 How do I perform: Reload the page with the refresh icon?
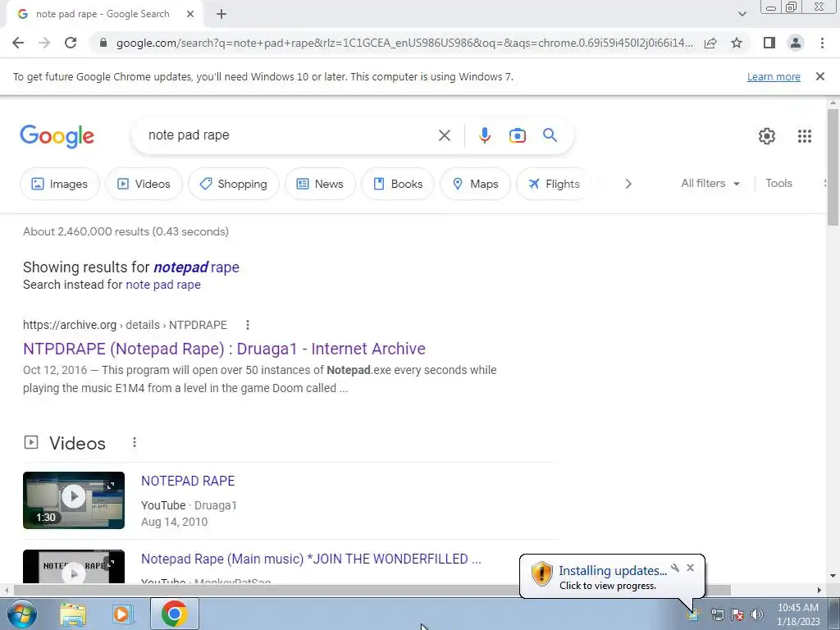71,43
